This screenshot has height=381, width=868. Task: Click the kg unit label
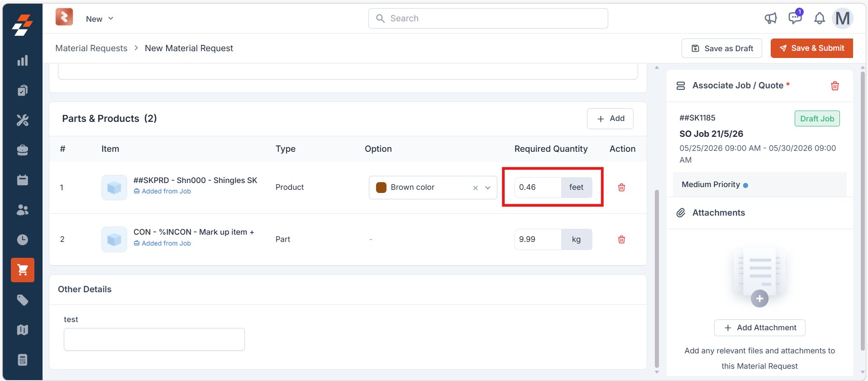pyautogui.click(x=576, y=239)
